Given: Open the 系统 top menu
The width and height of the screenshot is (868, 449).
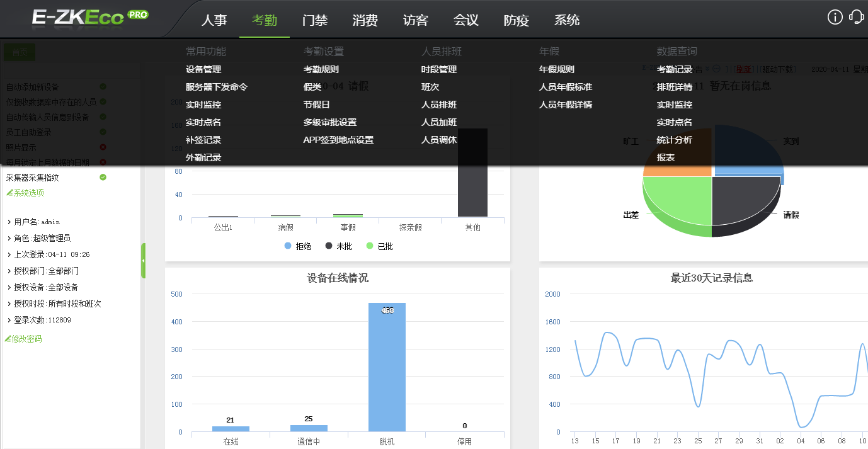Looking at the screenshot, I should (567, 20).
